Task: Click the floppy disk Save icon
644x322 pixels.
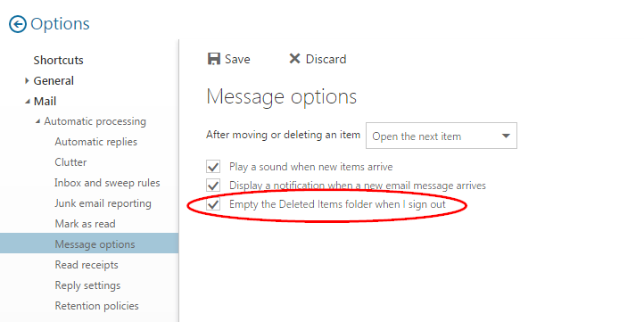Action: 214,59
